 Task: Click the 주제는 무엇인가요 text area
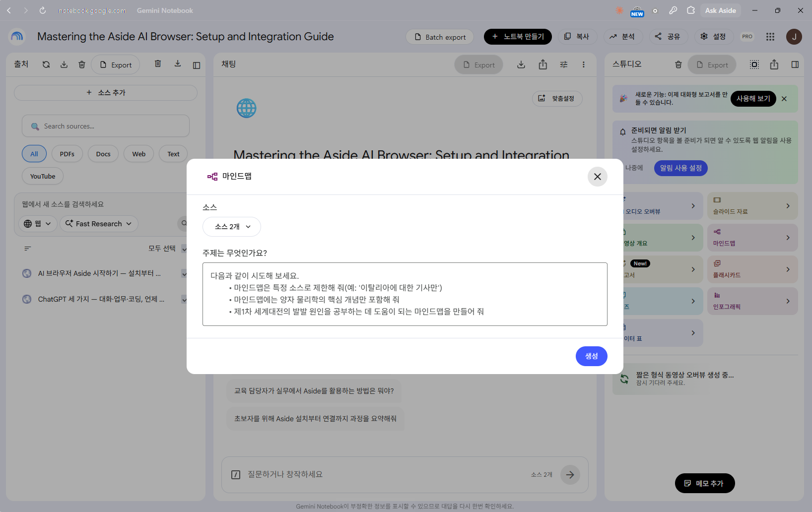(405, 294)
